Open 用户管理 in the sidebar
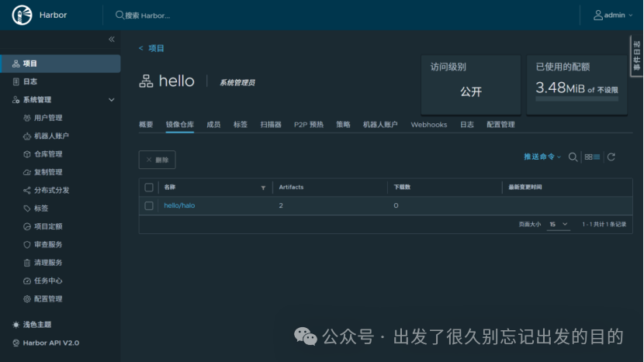This screenshot has width=644, height=362. point(48,118)
